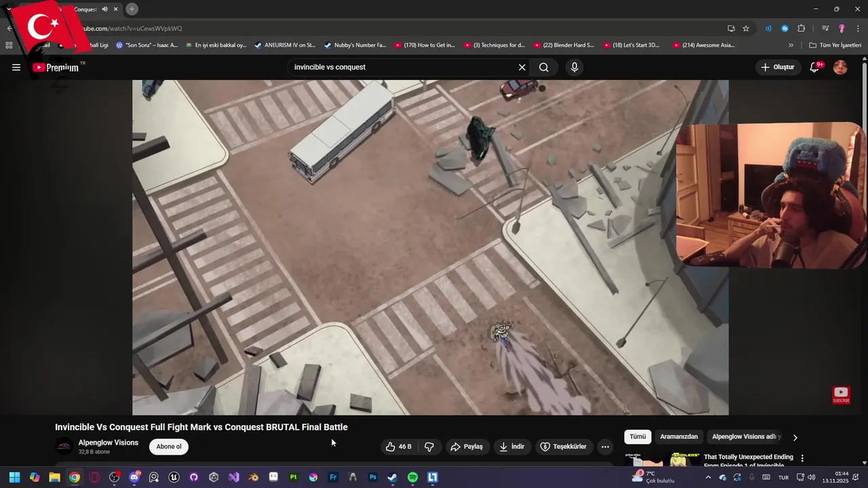Viewport: 868px width, 488px height.
Task: Open the volume control in the system tray
Action: coord(812,478)
